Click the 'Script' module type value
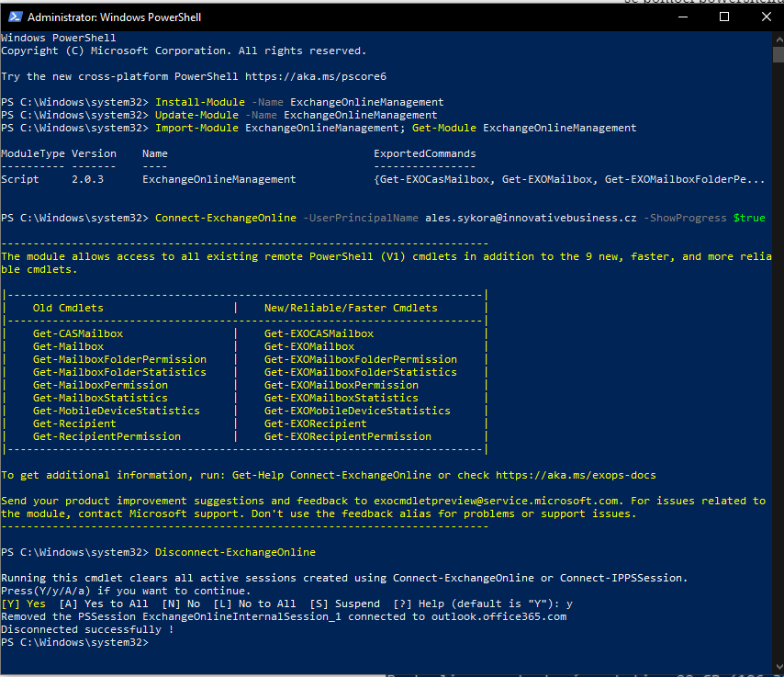 pos(20,180)
